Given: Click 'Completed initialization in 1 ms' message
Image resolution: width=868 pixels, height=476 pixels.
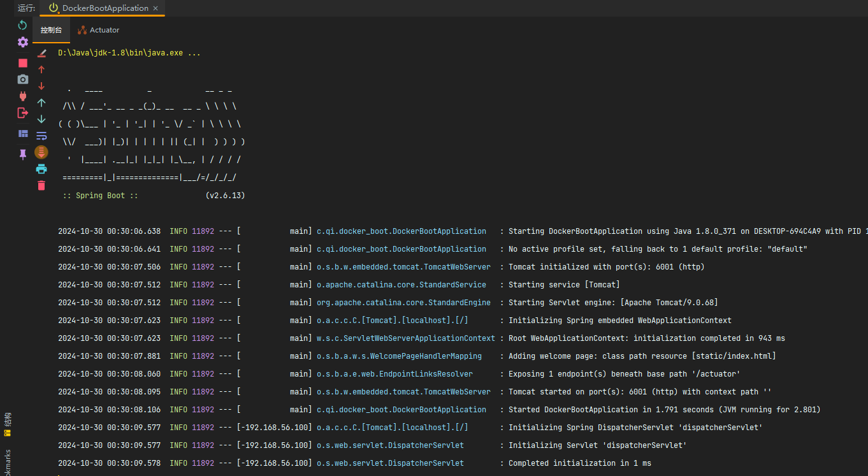Looking at the screenshot, I should click(580, 463).
